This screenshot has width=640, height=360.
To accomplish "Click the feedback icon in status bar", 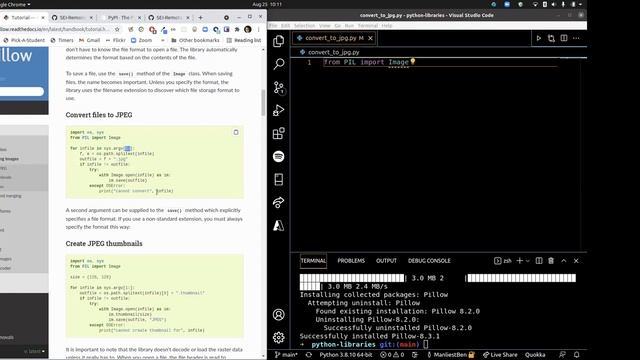I will [x=562, y=355].
